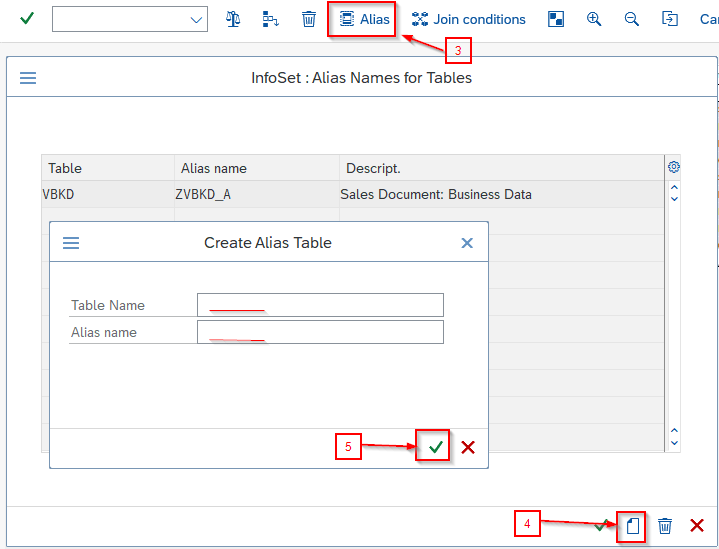The image size is (719, 549).
Task: Click the exit document icon in the toolbar
Action: click(669, 19)
